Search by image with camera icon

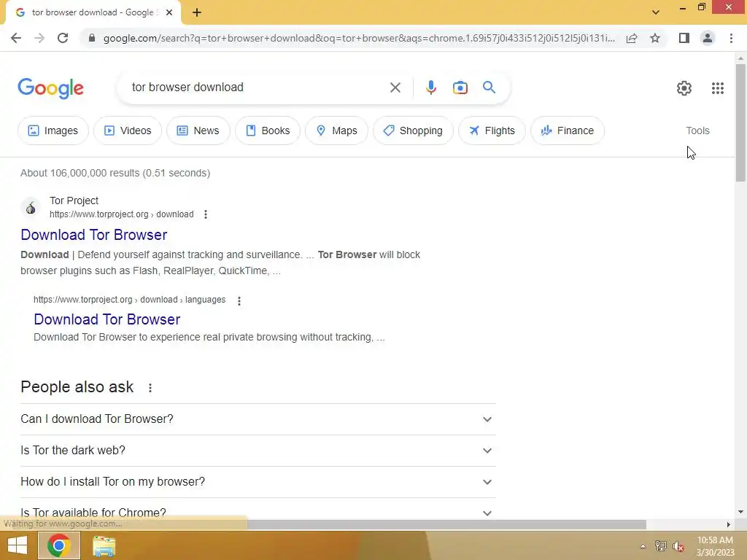[x=460, y=87]
